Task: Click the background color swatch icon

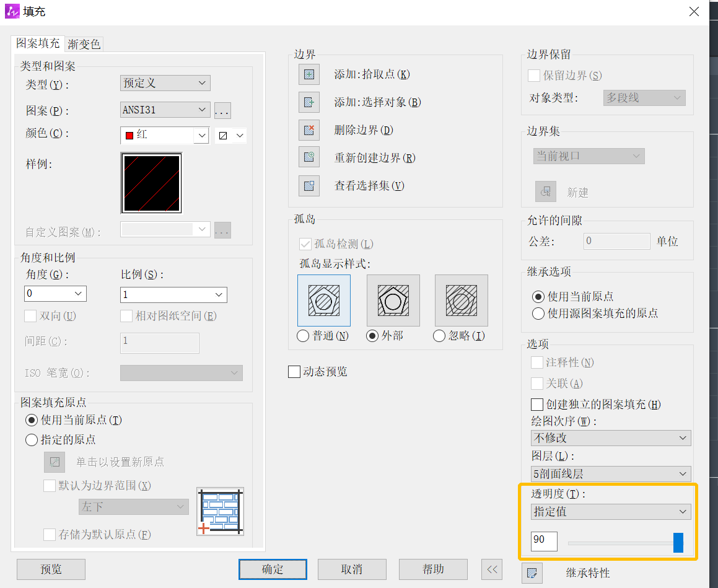Action: pyautogui.click(x=223, y=136)
